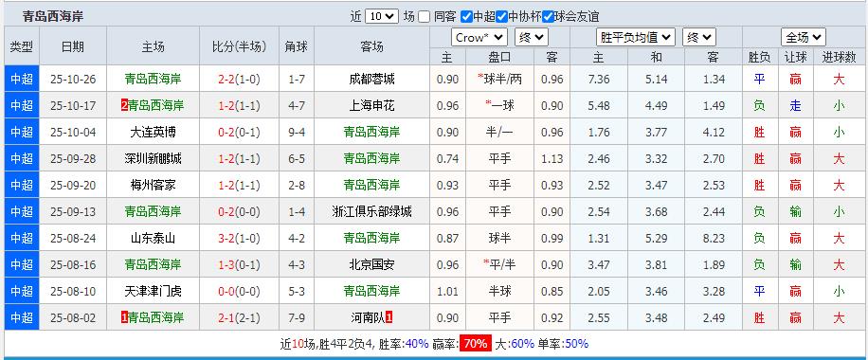Click the 9-4 corner count on 25-10-04

click(x=297, y=133)
